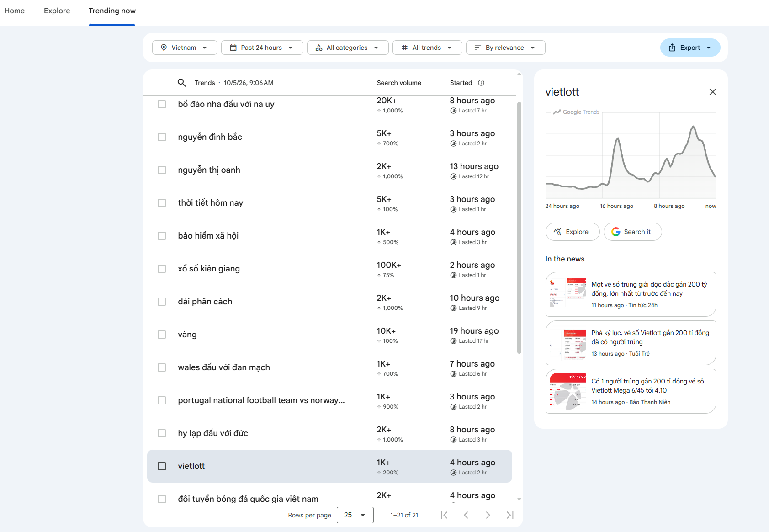The image size is (769, 532).
Task: Click the info icon next to Started
Action: coord(481,83)
